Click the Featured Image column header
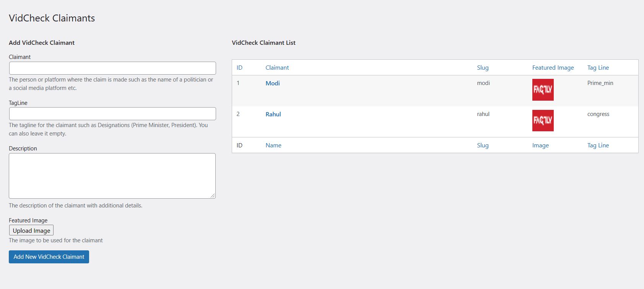This screenshot has height=289, width=644. [553, 67]
